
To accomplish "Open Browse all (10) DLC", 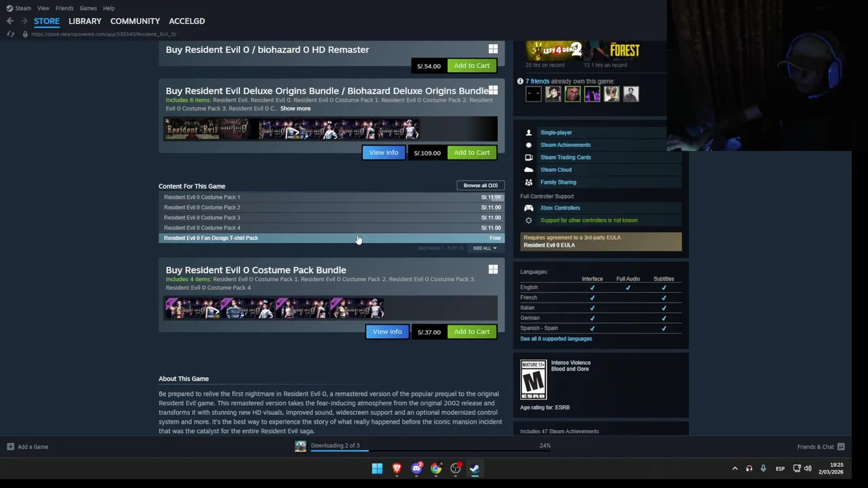I will pos(480,185).
